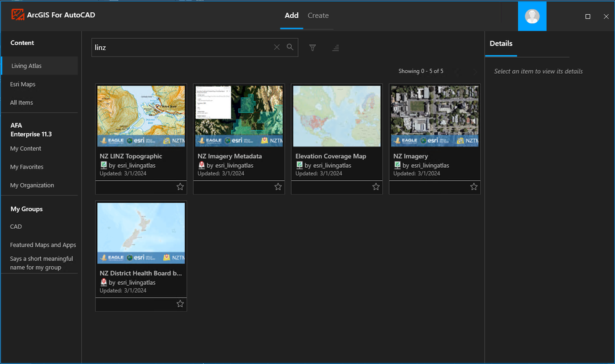This screenshot has width=615, height=364.
Task: Open My Organization in sidebar
Action: coord(32,185)
